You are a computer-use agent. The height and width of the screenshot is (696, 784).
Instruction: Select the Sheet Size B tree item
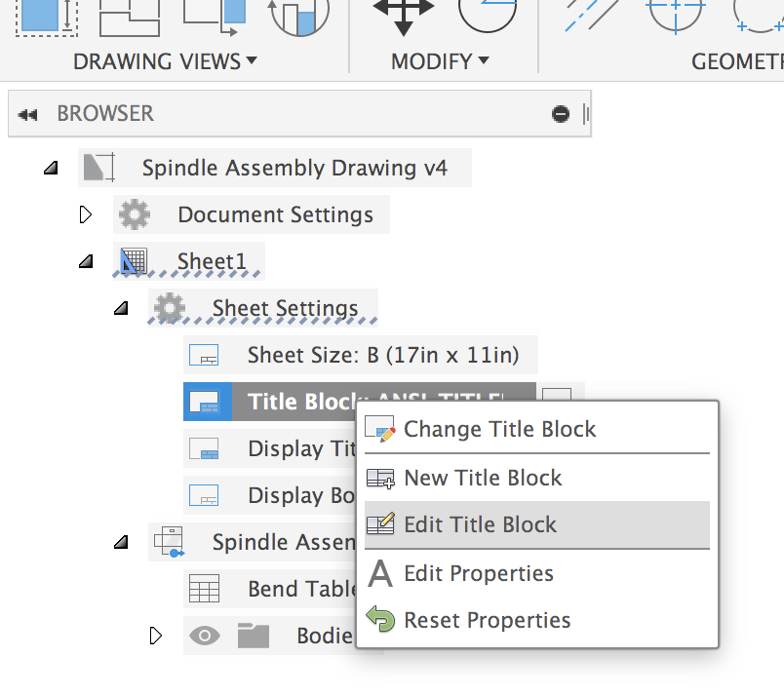pyautogui.click(x=361, y=355)
